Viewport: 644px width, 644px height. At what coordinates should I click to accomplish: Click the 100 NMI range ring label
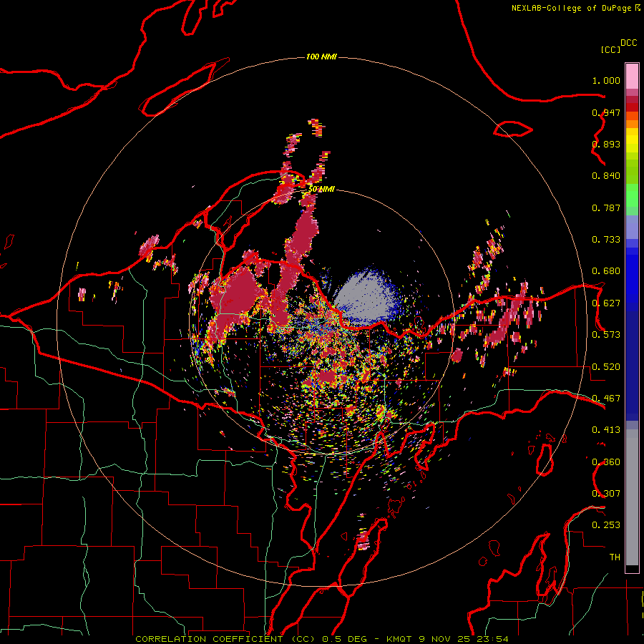321,57
